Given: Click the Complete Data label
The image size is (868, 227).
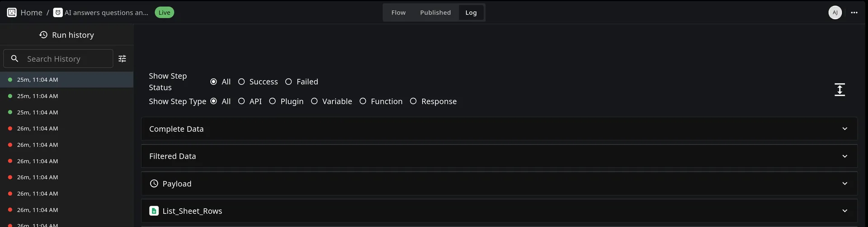Looking at the screenshot, I should [x=176, y=129].
